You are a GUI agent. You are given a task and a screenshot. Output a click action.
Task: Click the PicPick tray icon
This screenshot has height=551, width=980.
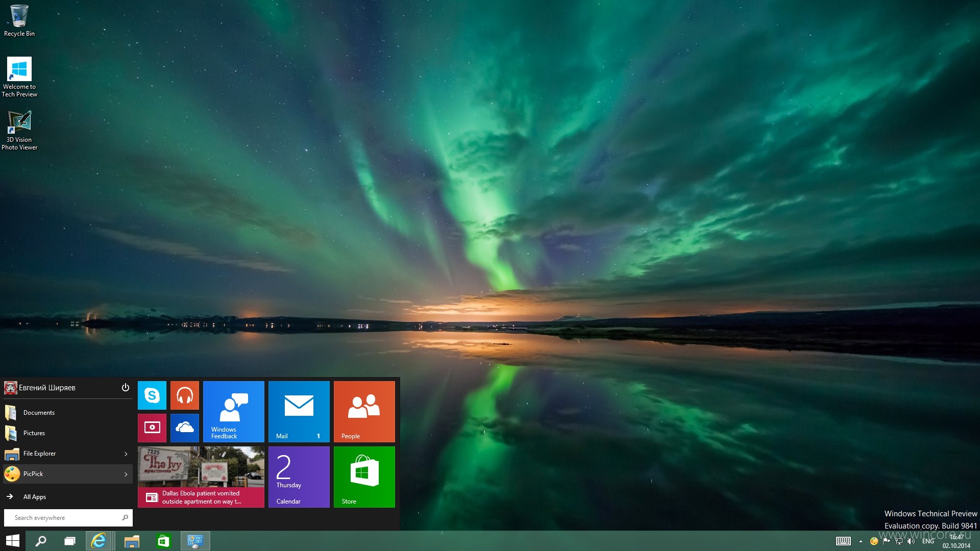(874, 541)
